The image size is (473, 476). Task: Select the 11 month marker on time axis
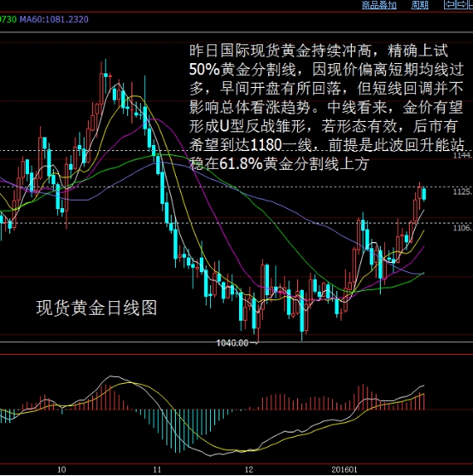coord(157,470)
